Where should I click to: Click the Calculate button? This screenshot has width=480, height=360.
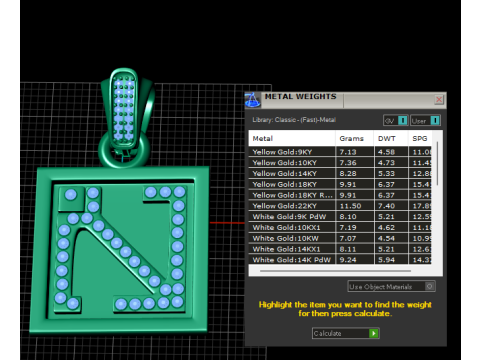pos(346,333)
